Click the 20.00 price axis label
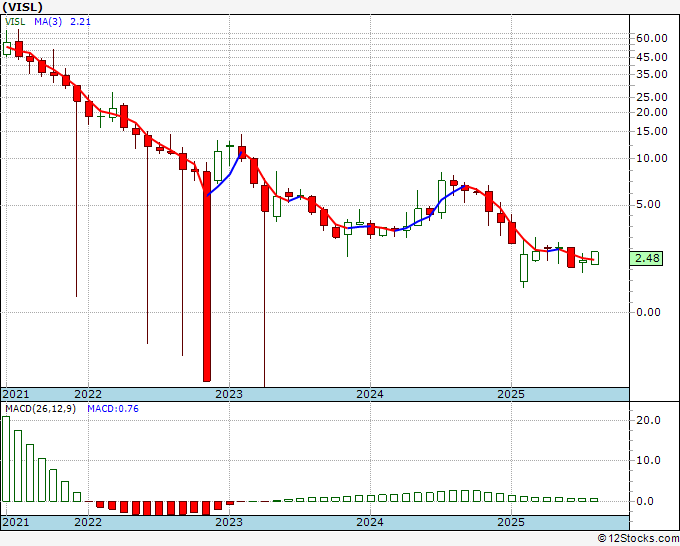This screenshot has width=680, height=546. 652,112
